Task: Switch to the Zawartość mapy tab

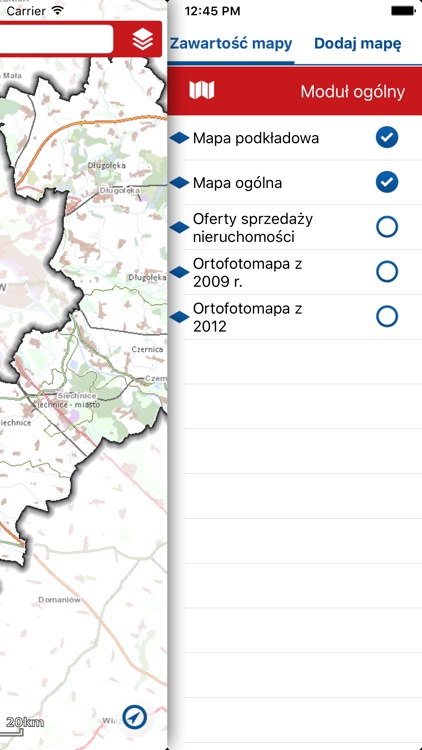Action: point(231,44)
